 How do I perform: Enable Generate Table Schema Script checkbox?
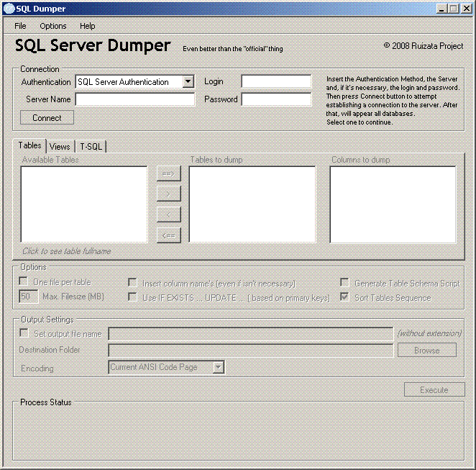(x=344, y=283)
